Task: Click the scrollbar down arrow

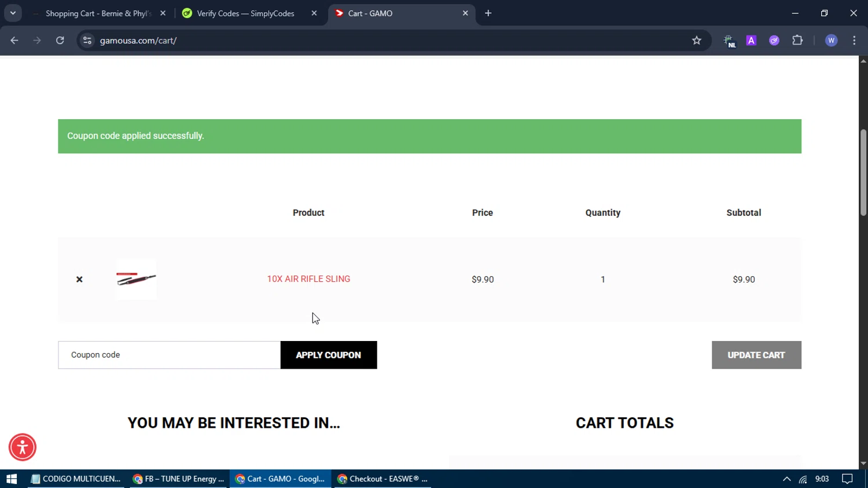Action: (863, 464)
